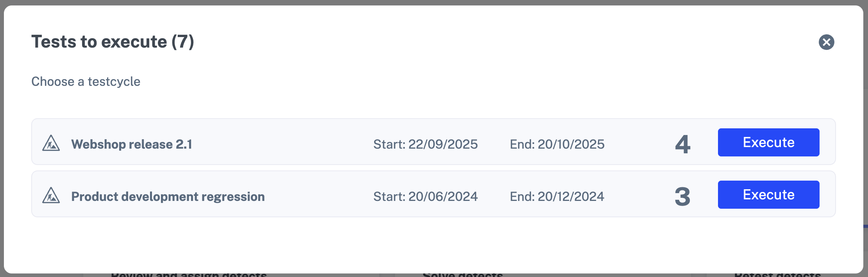This screenshot has height=277, width=868.
Task: Click the test count 4 for Webshop
Action: [x=682, y=144]
